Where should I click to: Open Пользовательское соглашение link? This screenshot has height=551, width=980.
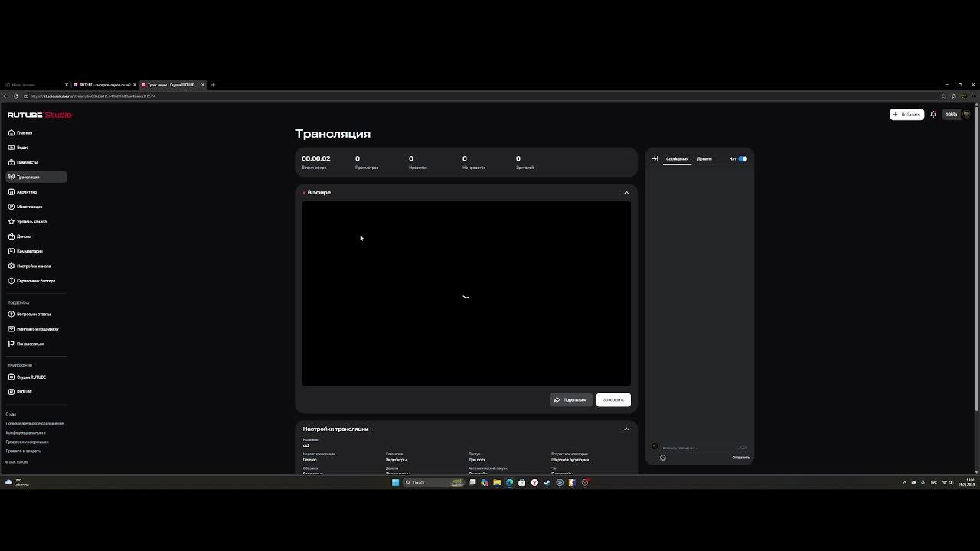tap(34, 424)
